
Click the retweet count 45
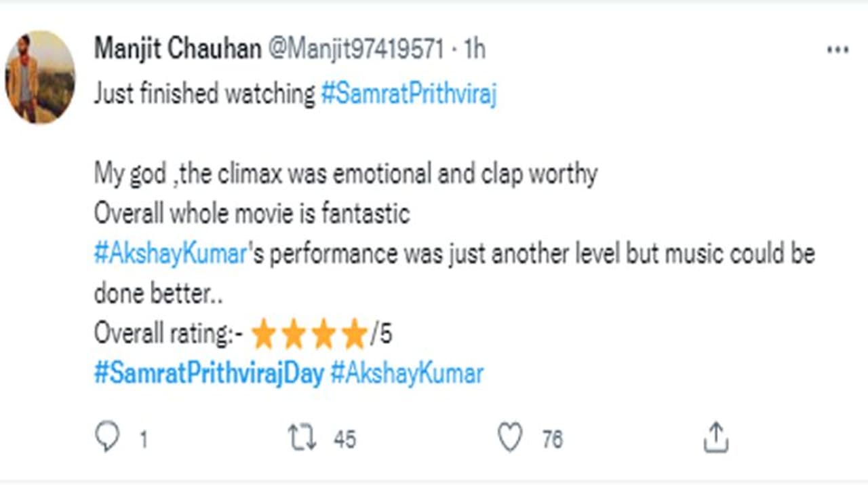[344, 440]
